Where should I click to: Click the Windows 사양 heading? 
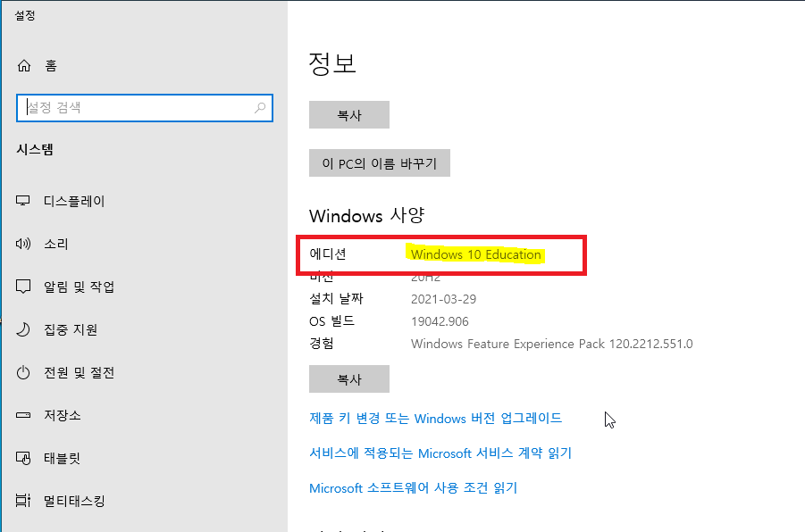coord(366,215)
